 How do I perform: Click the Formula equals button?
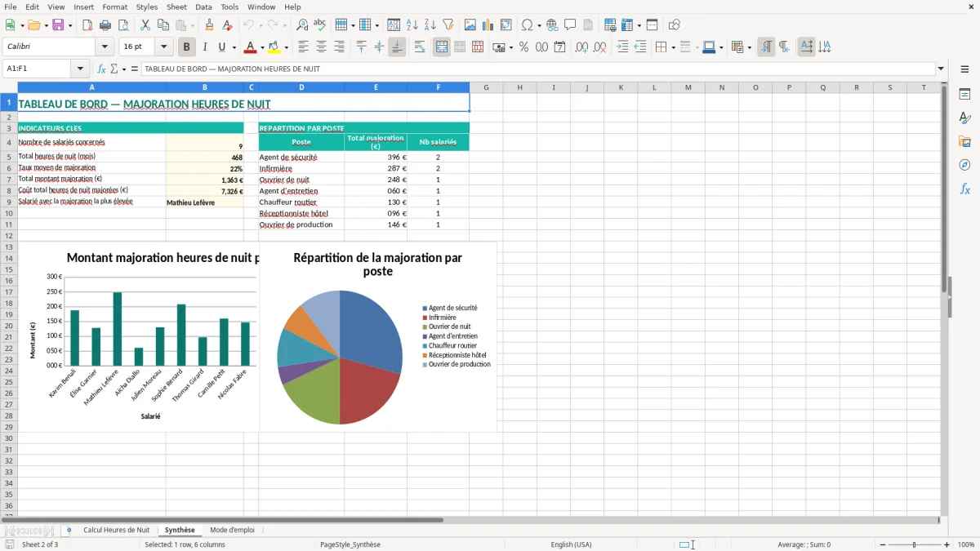[x=135, y=69]
